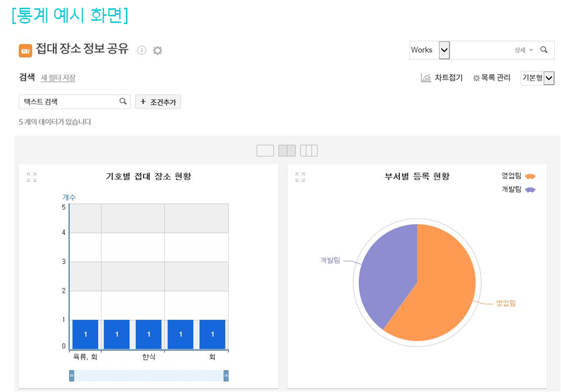Open the info icon next to title

coord(142,51)
